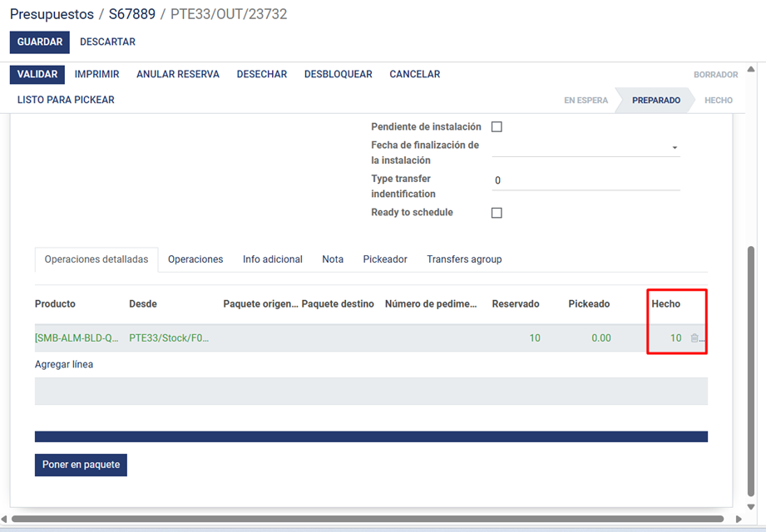
Task: Click the right arrow of the horizontal scrollbar
Action: tap(739, 519)
